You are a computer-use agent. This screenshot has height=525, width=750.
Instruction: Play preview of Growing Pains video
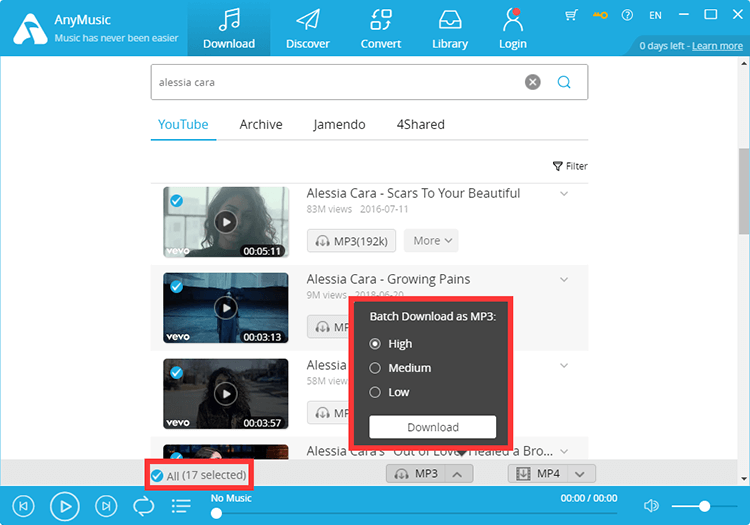pos(226,308)
